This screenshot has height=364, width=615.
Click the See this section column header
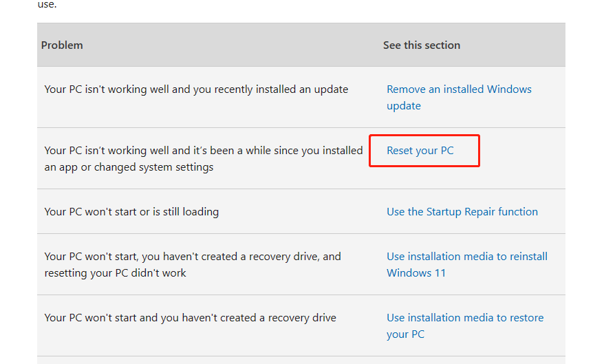(422, 45)
